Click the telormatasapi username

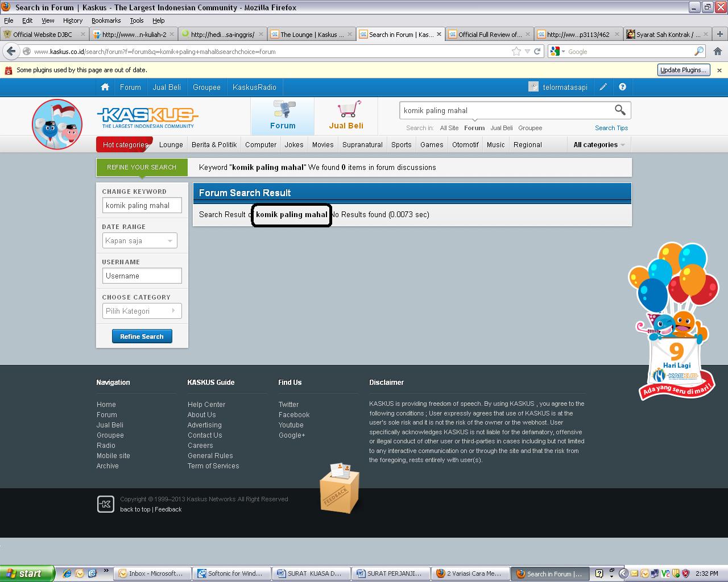(x=565, y=87)
